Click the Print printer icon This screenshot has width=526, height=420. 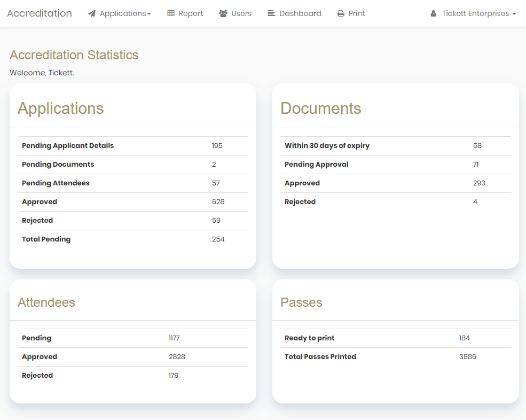(341, 13)
